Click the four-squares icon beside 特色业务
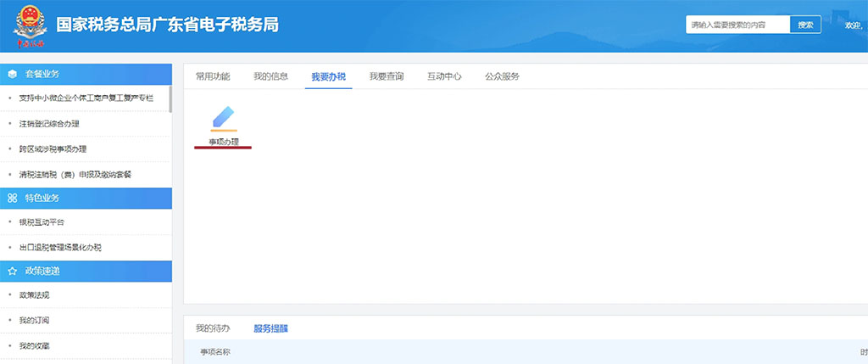This screenshot has height=364, width=868. [x=13, y=198]
